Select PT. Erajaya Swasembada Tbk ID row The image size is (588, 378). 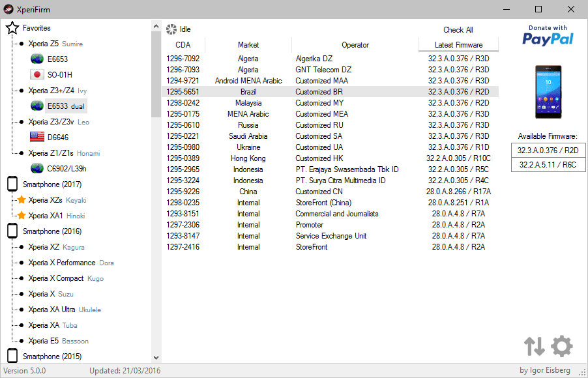point(330,169)
